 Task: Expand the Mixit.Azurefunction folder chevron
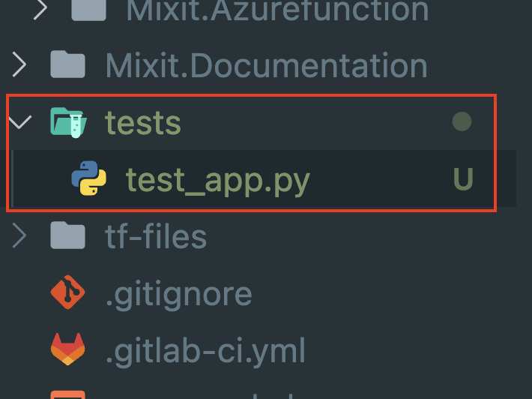pos(41,9)
